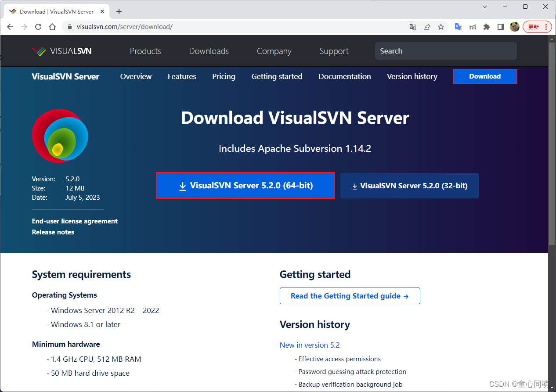Click the scrollbar down arrow

(x=552, y=388)
